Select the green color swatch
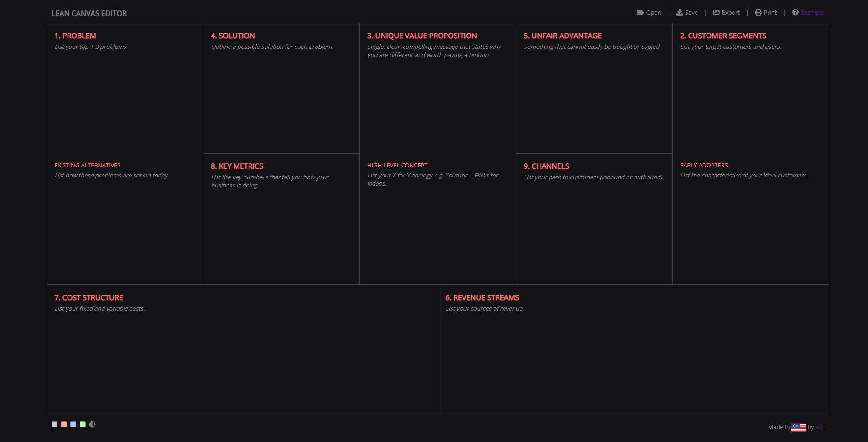This screenshot has height=442, width=868. pos(83,425)
